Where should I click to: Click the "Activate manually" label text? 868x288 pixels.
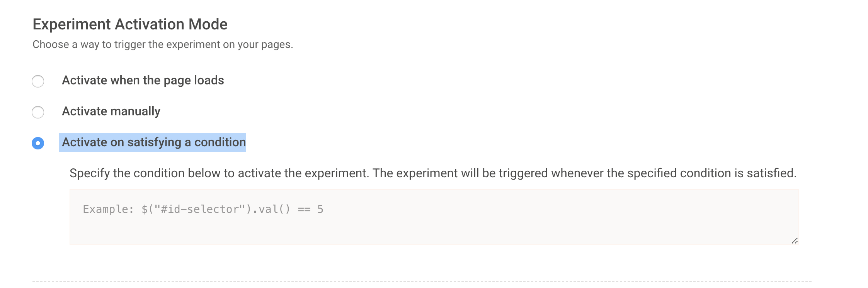[111, 111]
